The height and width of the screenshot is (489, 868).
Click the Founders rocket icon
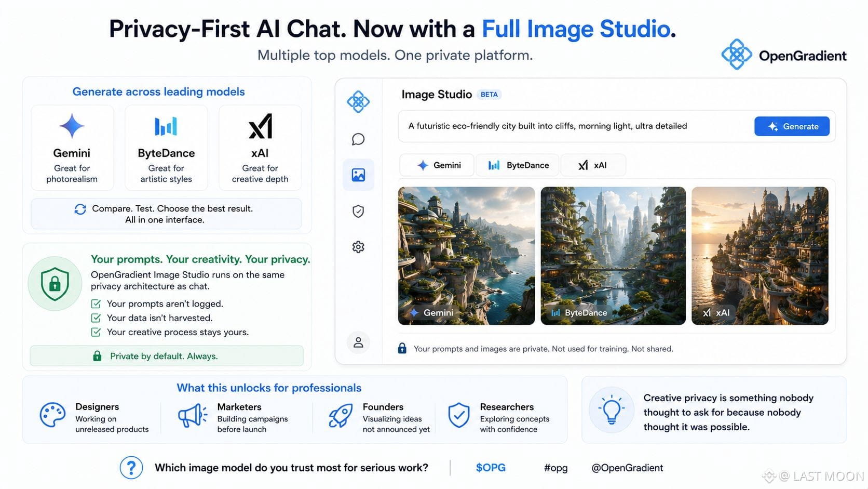(x=341, y=416)
